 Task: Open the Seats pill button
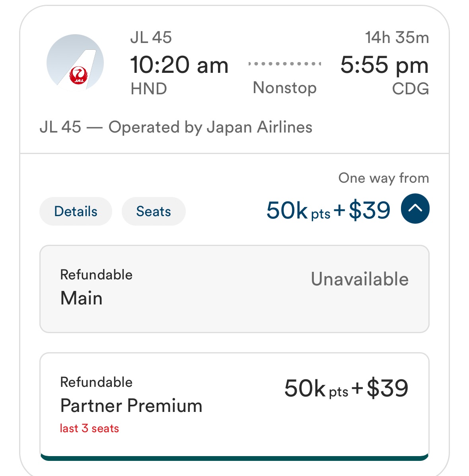click(154, 211)
